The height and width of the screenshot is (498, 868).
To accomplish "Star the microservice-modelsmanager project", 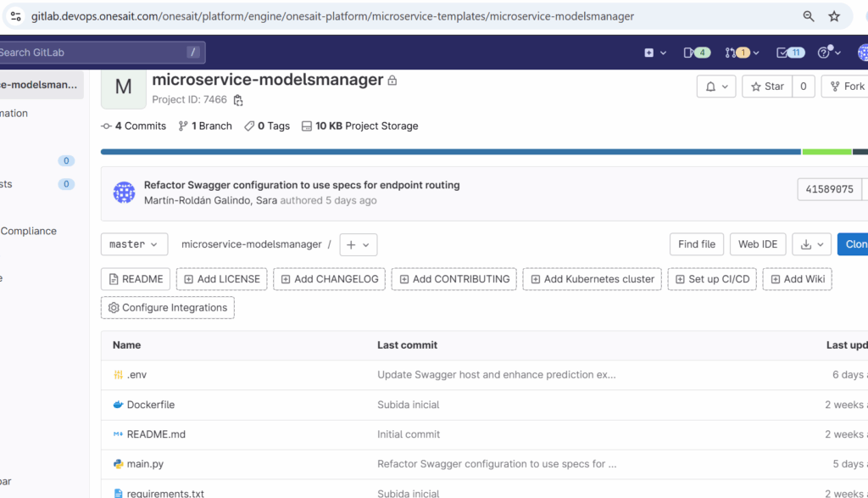I will [767, 87].
